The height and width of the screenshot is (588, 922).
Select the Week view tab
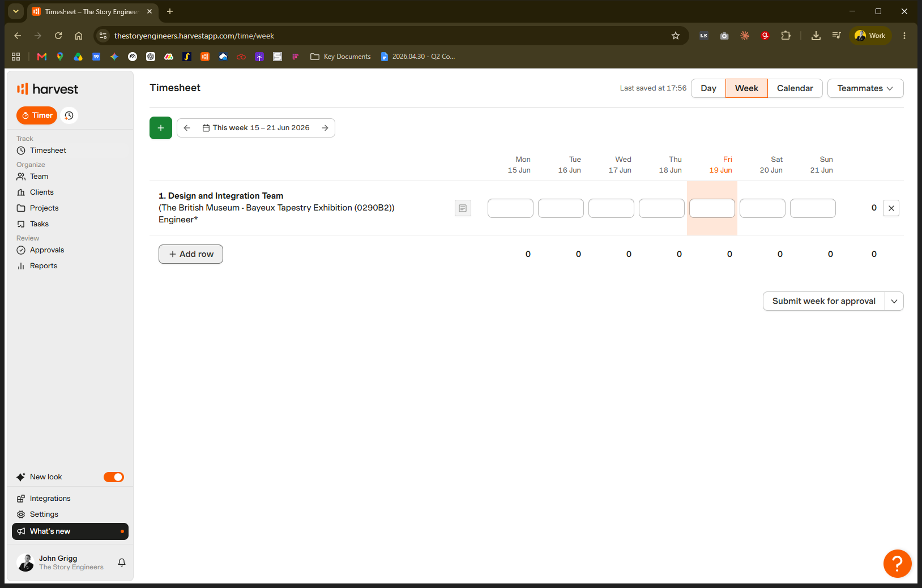coord(746,88)
